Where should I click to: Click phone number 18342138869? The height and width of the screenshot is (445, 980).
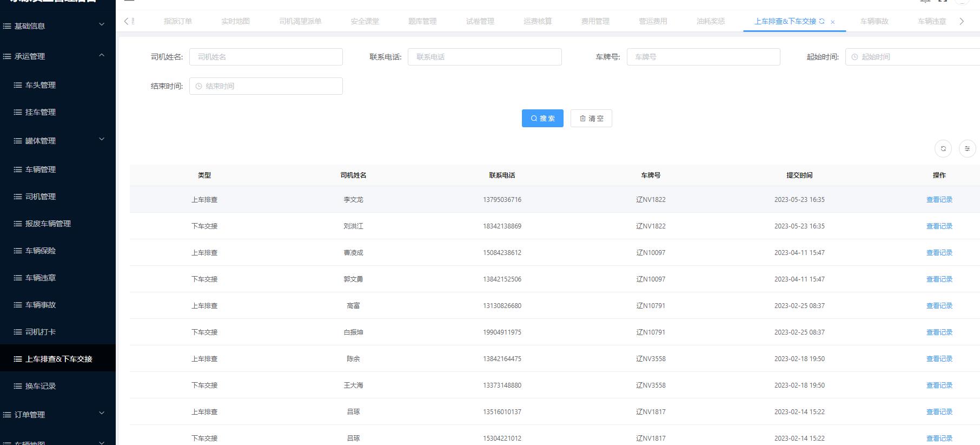click(x=502, y=226)
